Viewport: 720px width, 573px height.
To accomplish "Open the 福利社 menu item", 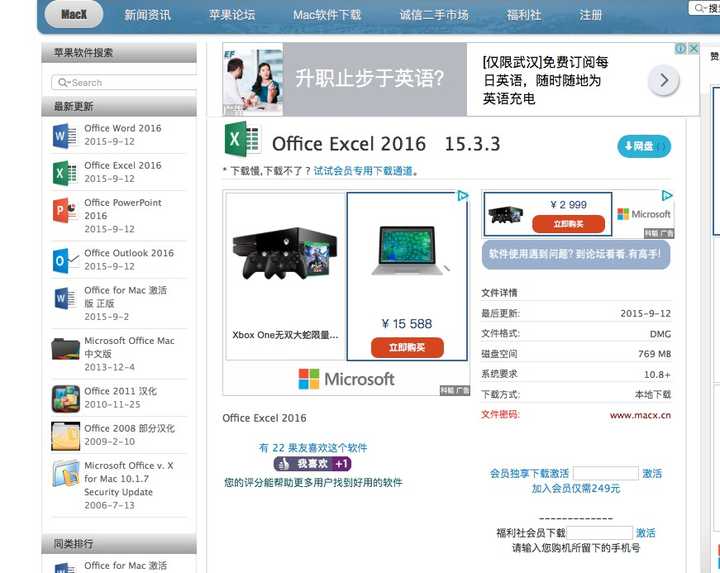I will click(x=523, y=15).
